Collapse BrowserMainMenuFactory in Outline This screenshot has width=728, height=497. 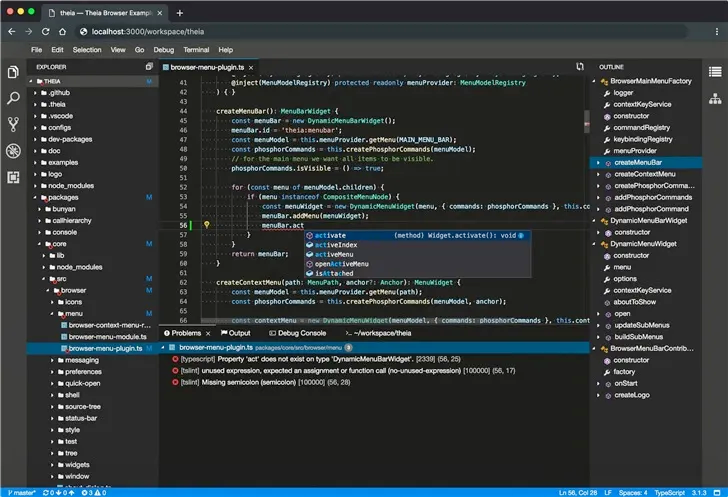pyautogui.click(x=594, y=81)
